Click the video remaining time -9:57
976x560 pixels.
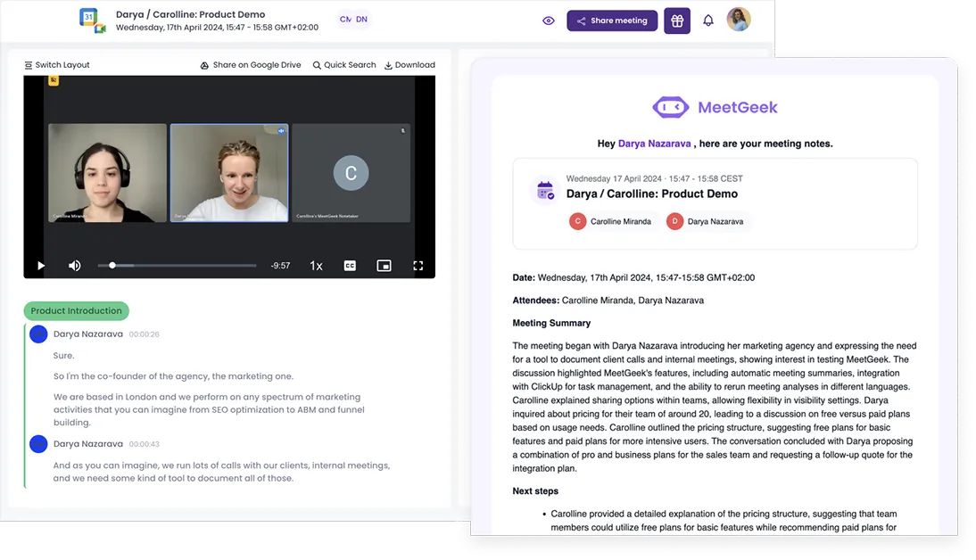[x=280, y=266]
